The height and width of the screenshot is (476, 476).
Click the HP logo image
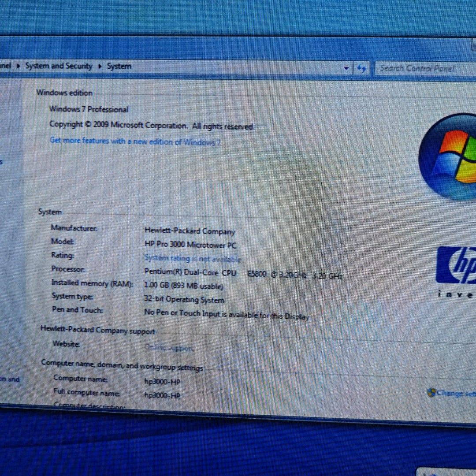click(456, 265)
